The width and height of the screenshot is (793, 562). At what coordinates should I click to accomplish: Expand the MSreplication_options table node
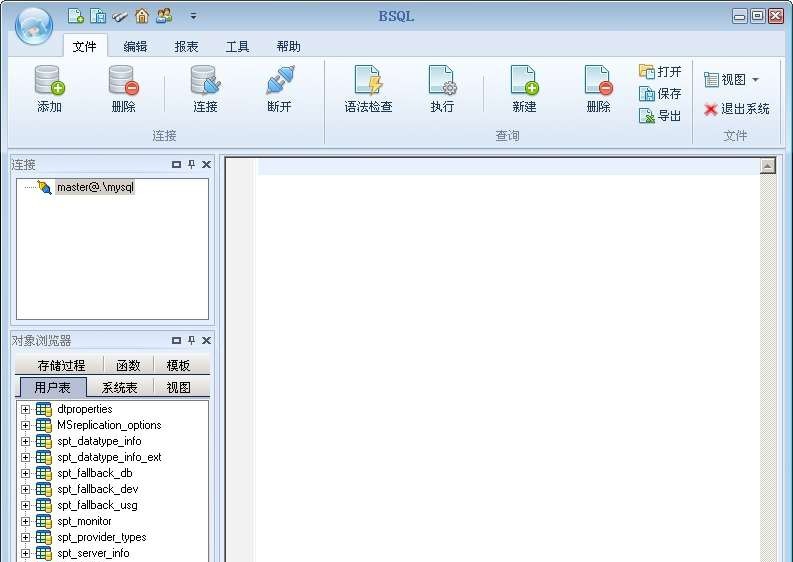click(25, 425)
